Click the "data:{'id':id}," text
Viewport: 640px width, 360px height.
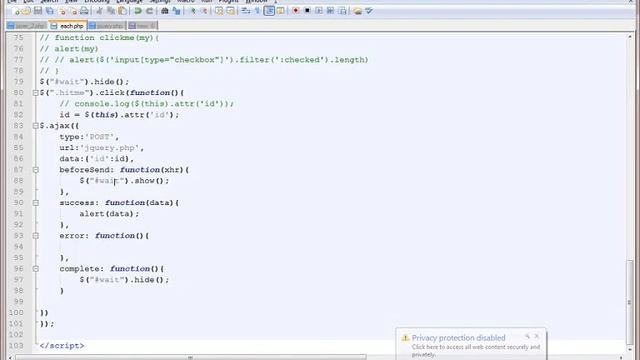tap(96, 159)
